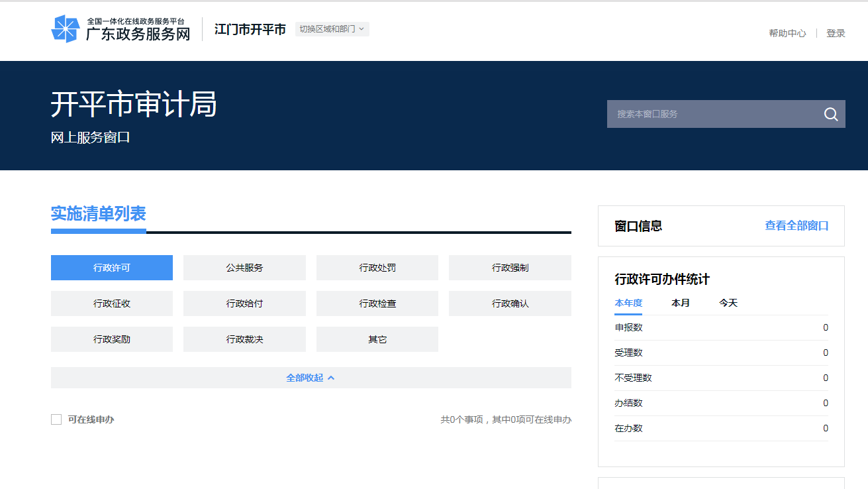
Task: Select the 其它 category button
Action: pos(377,339)
